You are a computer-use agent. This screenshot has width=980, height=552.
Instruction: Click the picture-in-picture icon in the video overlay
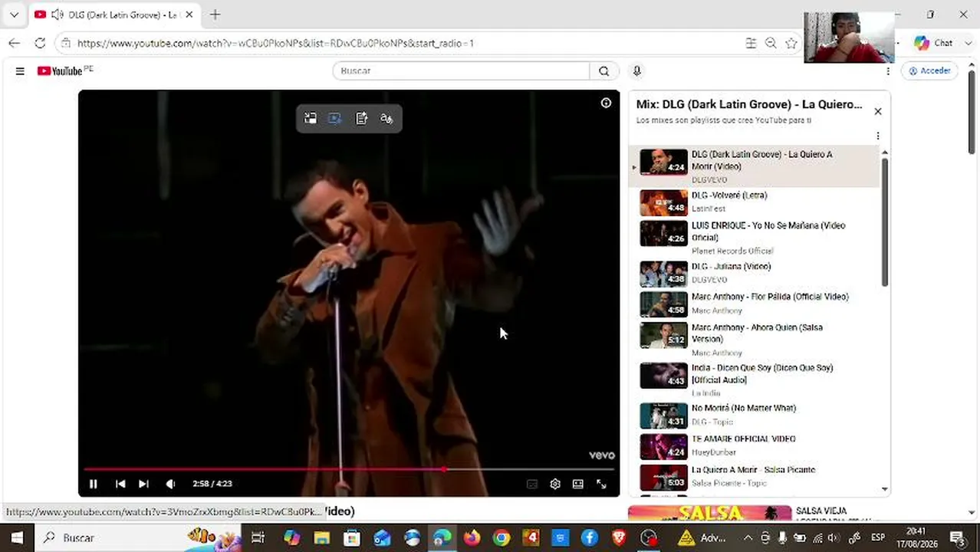point(310,118)
